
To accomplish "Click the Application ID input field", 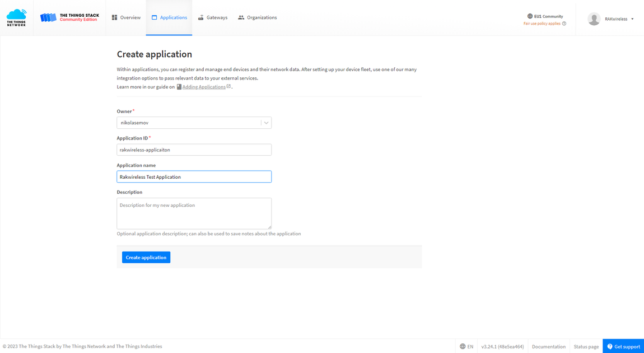I will [x=194, y=150].
